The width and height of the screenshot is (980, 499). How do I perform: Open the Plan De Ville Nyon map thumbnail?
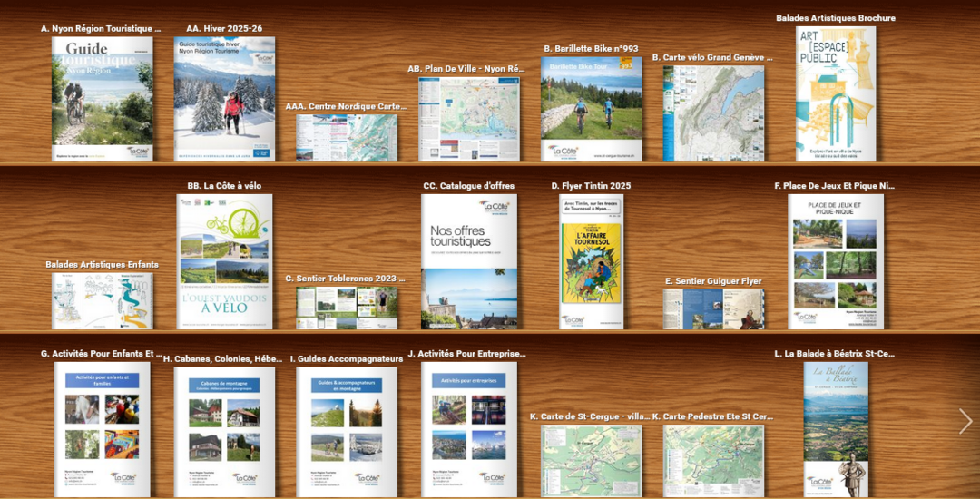pos(469,119)
